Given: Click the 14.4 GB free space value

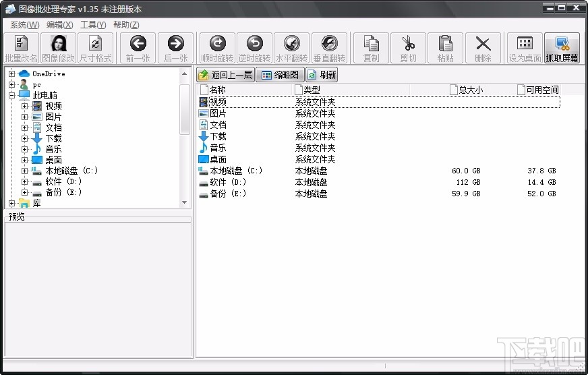Looking at the screenshot, I should (541, 183).
